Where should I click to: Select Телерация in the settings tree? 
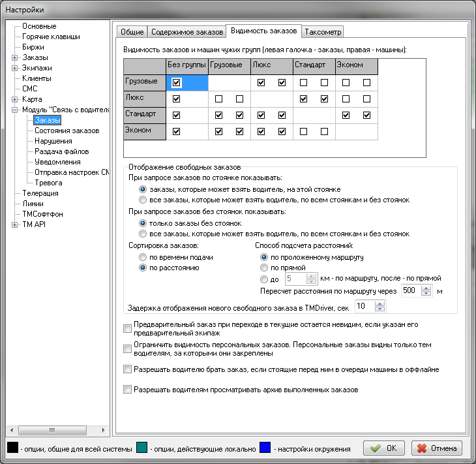(x=40, y=193)
